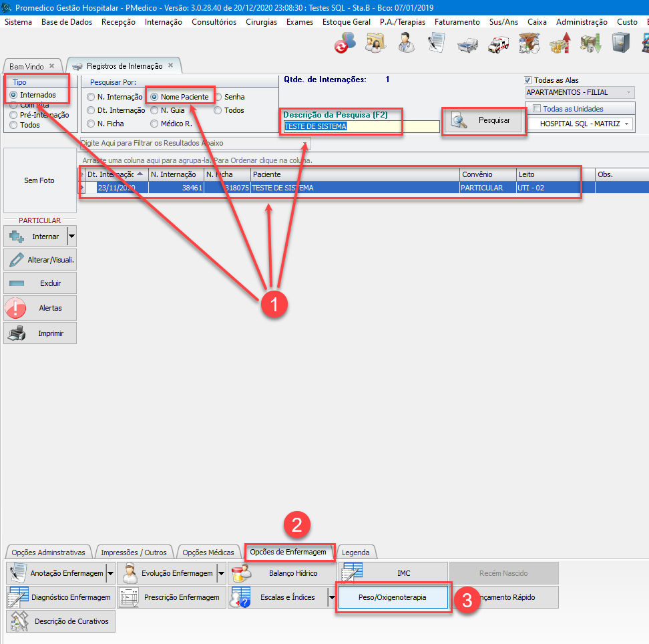Expand the Internar button dropdown arrow
Screen dimensions: 649x644
71,236
